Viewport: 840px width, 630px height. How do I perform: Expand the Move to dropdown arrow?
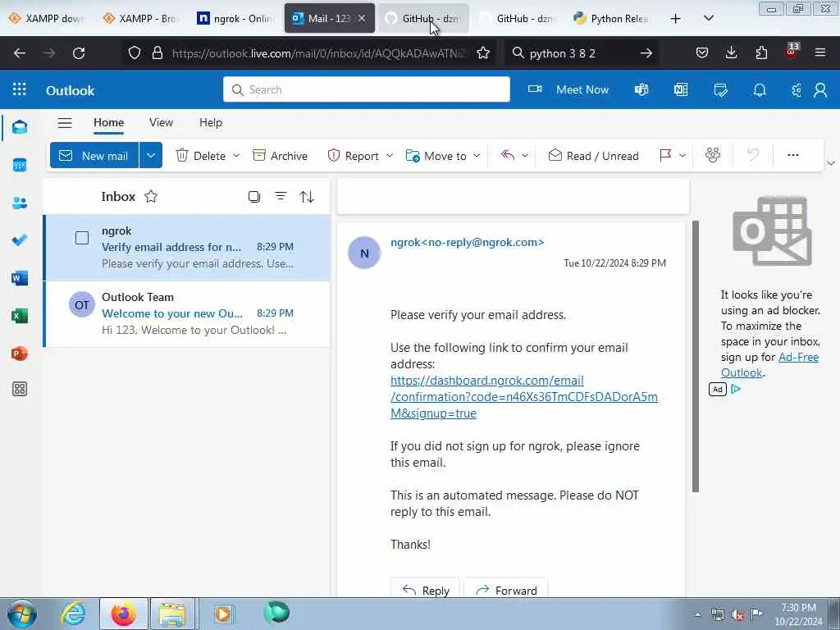coord(477,155)
